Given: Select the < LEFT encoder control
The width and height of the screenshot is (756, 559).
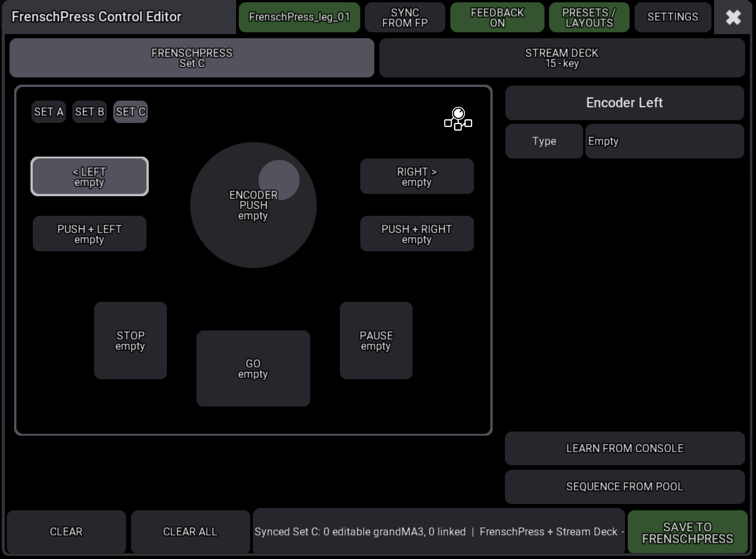Looking at the screenshot, I should pyautogui.click(x=90, y=177).
